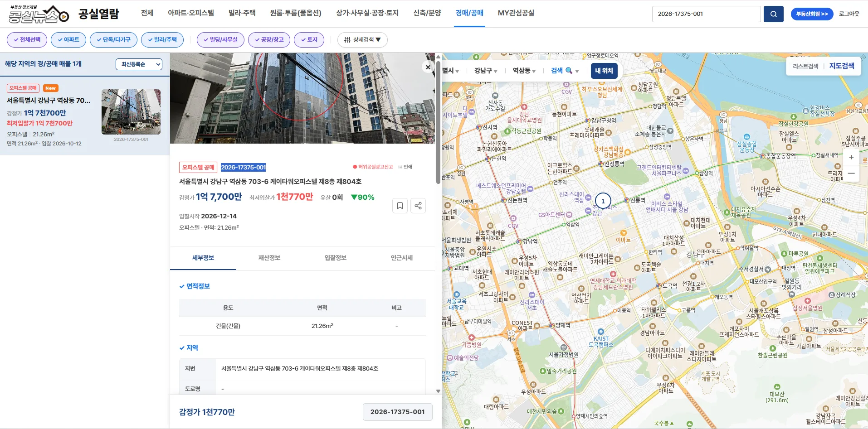868x429 pixels.
Task: Toggle the 단독/다가구 filter chip
Action: coord(113,40)
